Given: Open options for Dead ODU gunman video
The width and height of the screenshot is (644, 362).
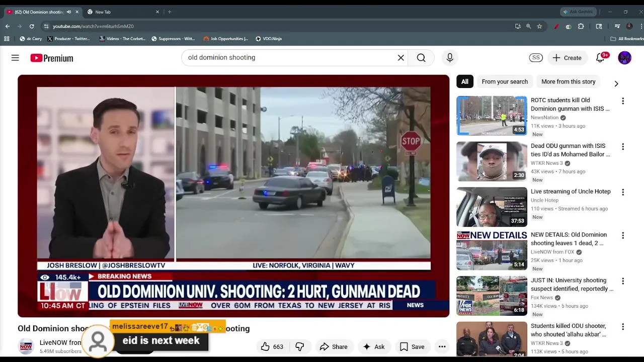Looking at the screenshot, I should click(623, 147).
